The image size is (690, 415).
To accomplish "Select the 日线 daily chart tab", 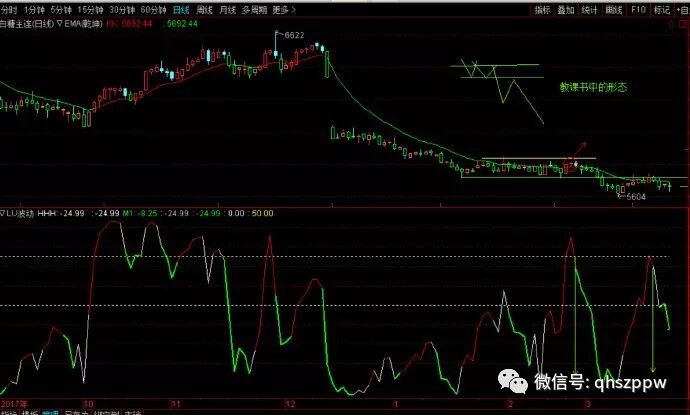I will 181,10.
